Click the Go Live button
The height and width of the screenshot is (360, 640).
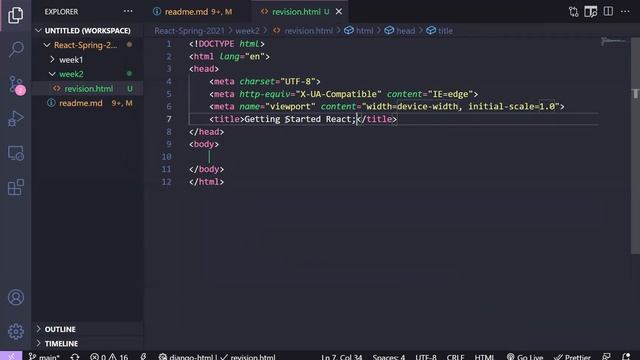(525, 357)
